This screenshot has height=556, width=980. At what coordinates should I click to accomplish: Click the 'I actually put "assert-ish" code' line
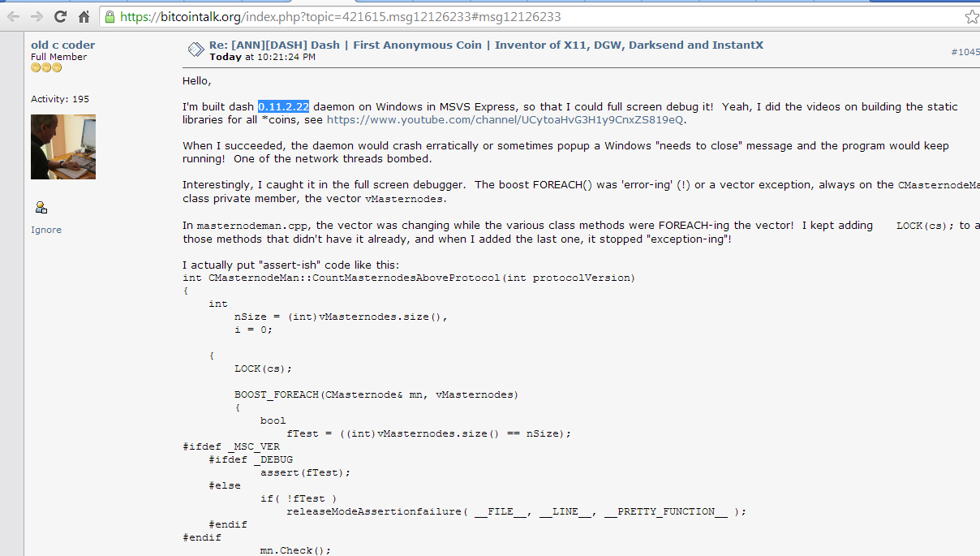coord(290,265)
